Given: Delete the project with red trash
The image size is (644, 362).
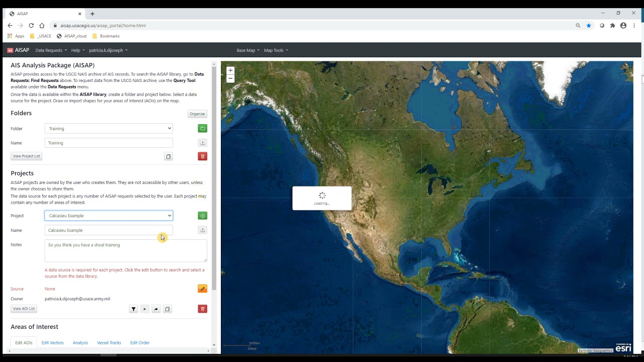Looking at the screenshot, I should [x=202, y=309].
